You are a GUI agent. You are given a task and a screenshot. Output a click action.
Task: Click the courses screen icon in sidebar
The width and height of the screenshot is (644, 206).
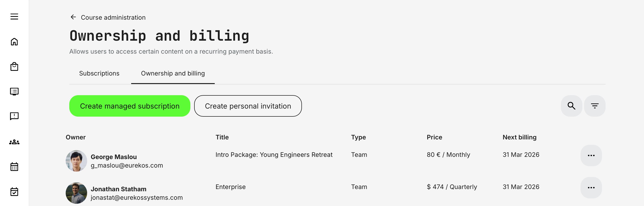15,92
